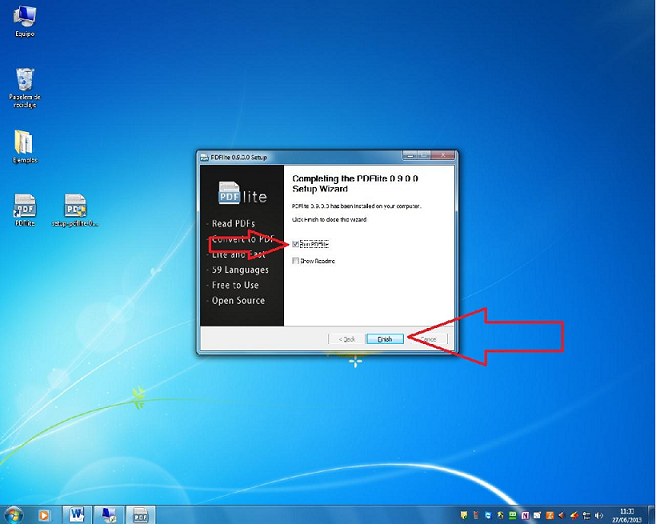This screenshot has height=524, width=656.
Task: Click the Open Source text
Action: coord(238,301)
